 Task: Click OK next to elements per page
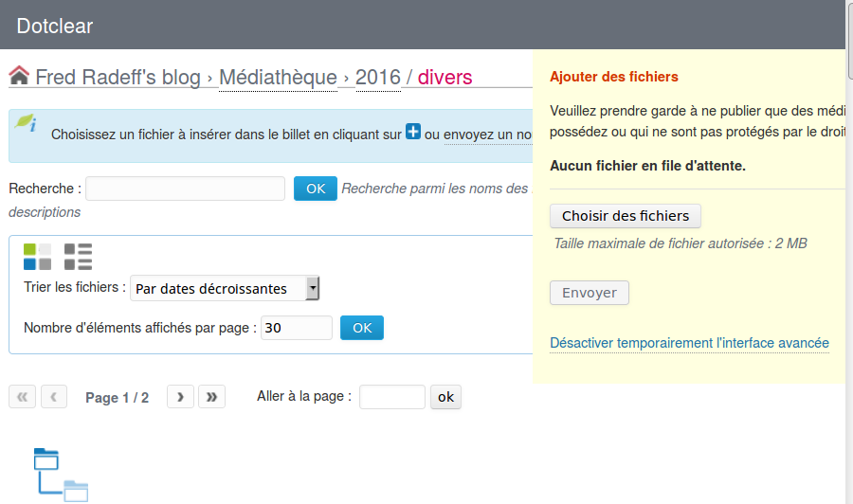pos(362,328)
